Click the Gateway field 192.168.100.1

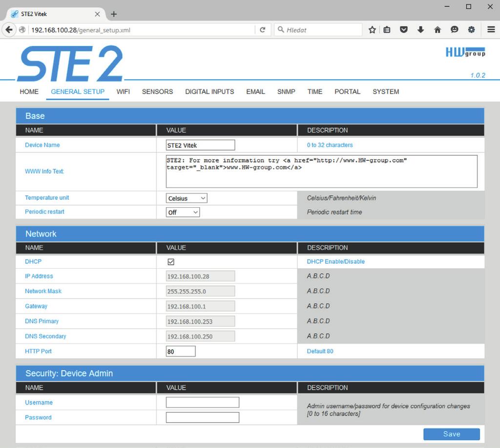[200, 306]
